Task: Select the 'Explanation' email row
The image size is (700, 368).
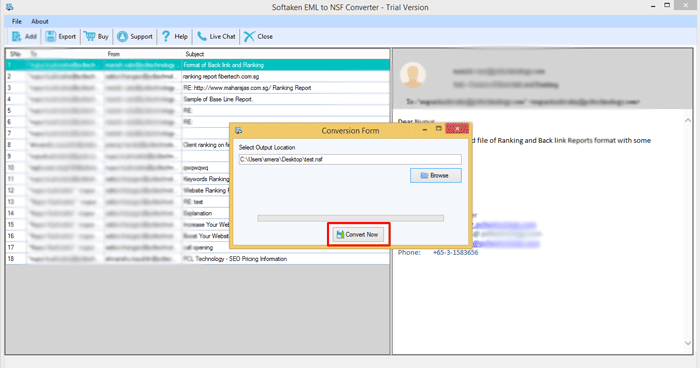Action: 118,213
